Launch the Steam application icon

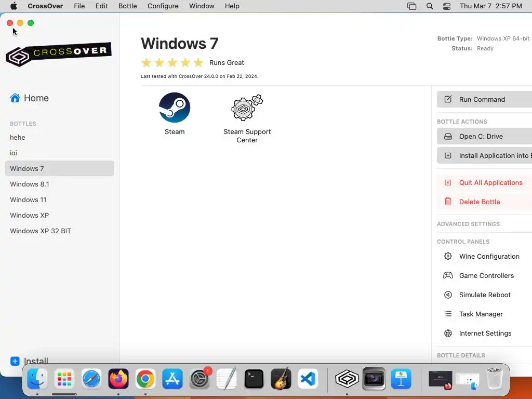175,108
